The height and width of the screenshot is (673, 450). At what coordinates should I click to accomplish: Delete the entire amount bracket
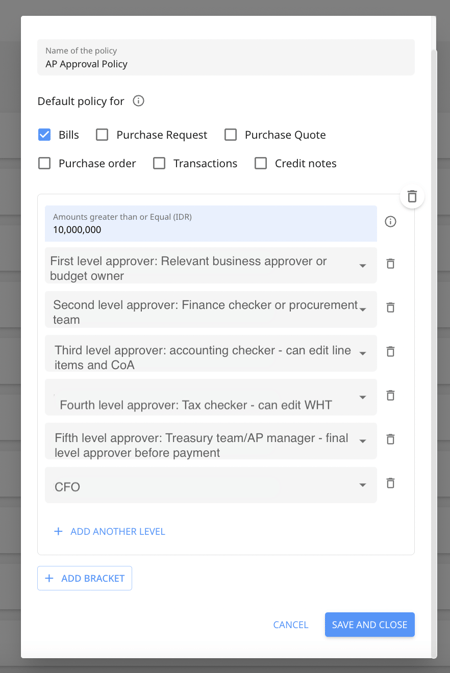click(x=412, y=197)
